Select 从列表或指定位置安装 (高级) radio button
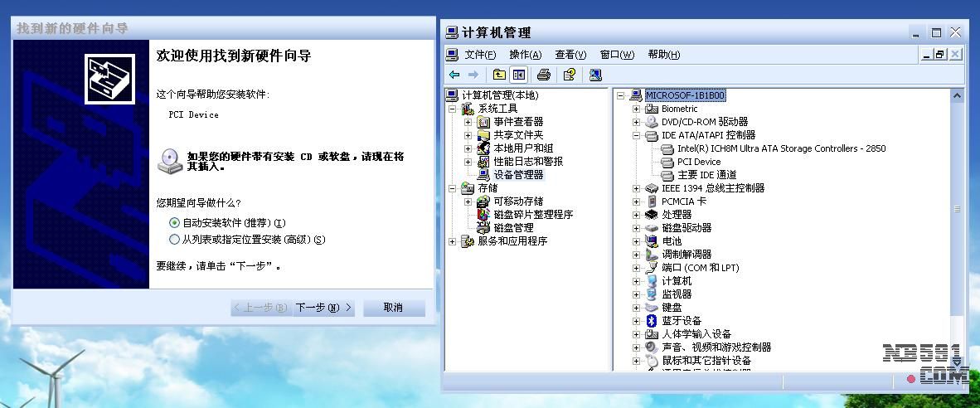 (x=174, y=240)
